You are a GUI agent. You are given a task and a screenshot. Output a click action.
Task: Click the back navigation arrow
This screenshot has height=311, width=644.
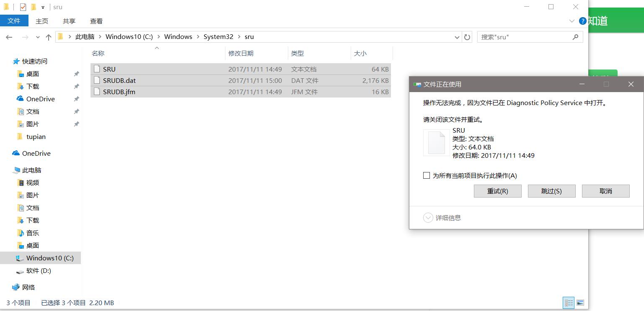(9, 37)
